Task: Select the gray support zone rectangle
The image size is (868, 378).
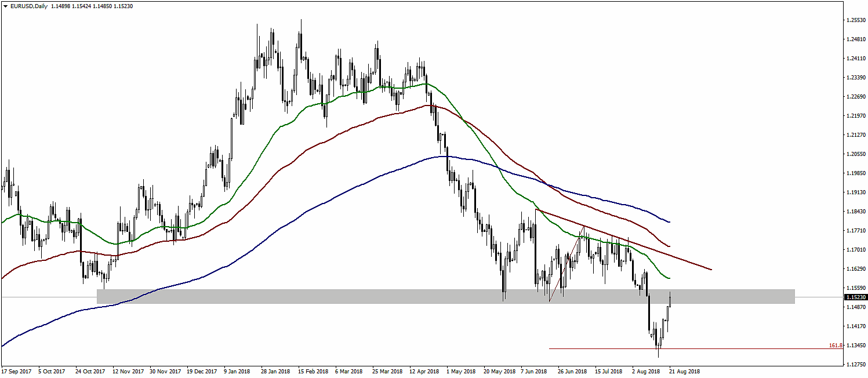Action: (x=445, y=296)
